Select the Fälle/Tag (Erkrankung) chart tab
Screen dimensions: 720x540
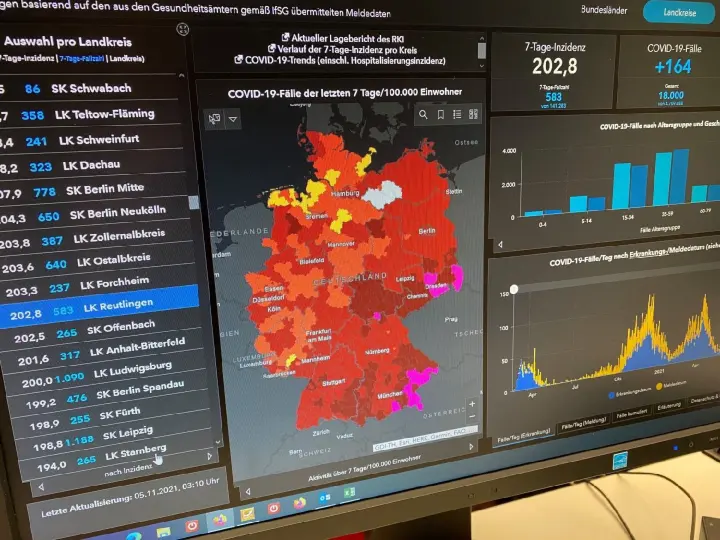[522, 439]
